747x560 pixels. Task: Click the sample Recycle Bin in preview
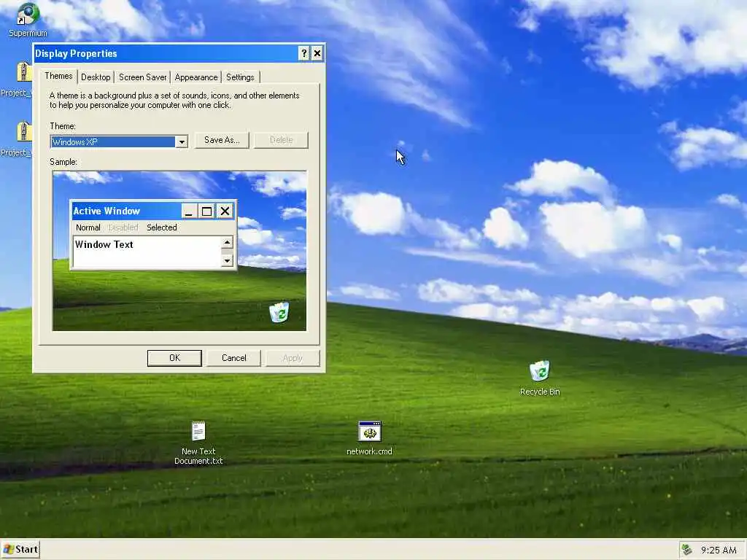coord(279,312)
